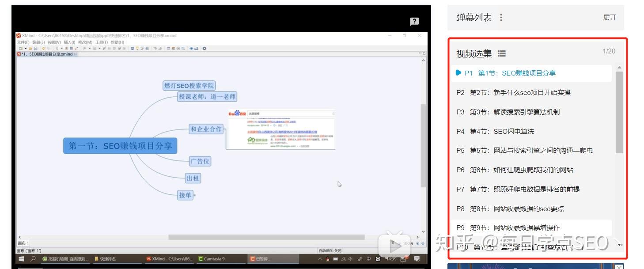Open the 视图(V) menu in XMind
This screenshot has width=644, height=269.
tap(54, 42)
